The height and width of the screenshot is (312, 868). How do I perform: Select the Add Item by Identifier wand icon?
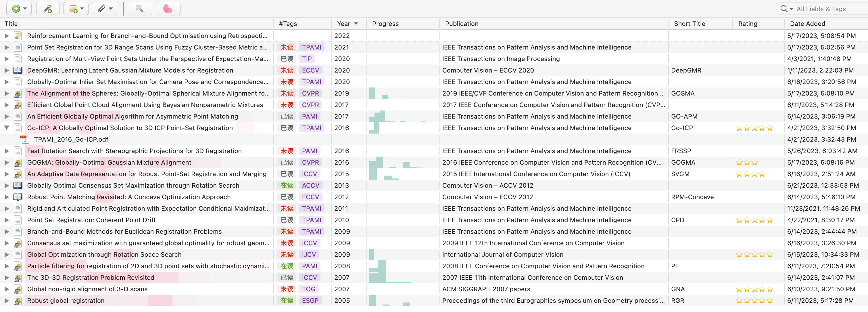tap(47, 9)
